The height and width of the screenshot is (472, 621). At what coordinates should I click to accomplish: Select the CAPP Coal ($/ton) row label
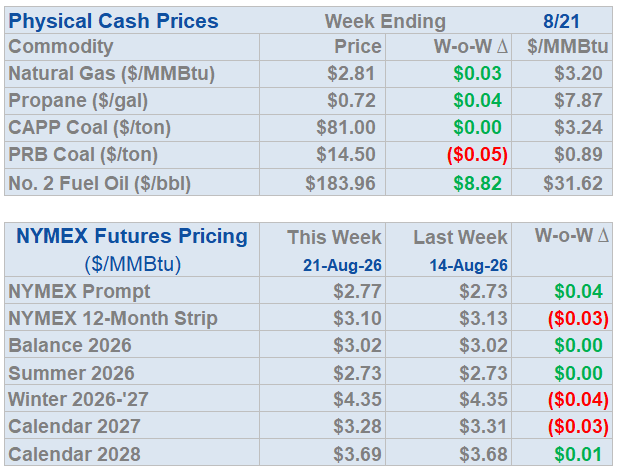[90, 128]
